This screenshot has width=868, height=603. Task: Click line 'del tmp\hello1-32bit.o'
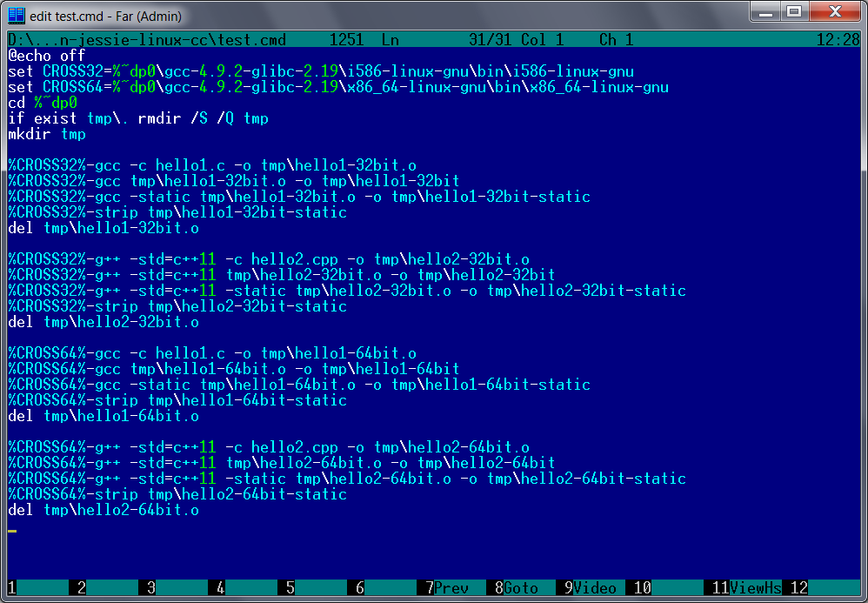(103, 228)
